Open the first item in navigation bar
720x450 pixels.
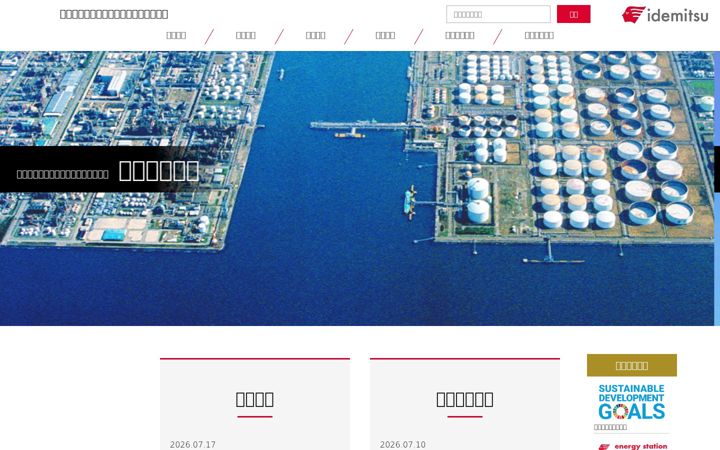tap(176, 35)
